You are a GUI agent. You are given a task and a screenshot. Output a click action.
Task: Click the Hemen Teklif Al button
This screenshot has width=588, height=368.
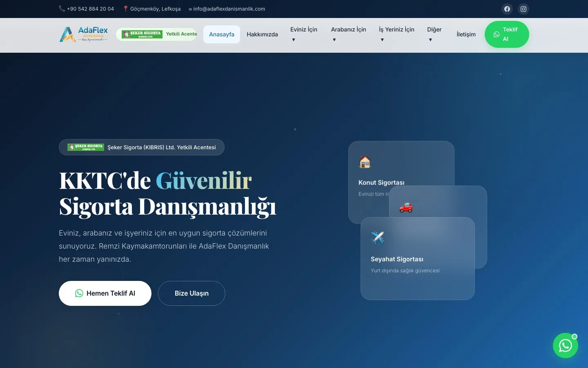[105, 293]
